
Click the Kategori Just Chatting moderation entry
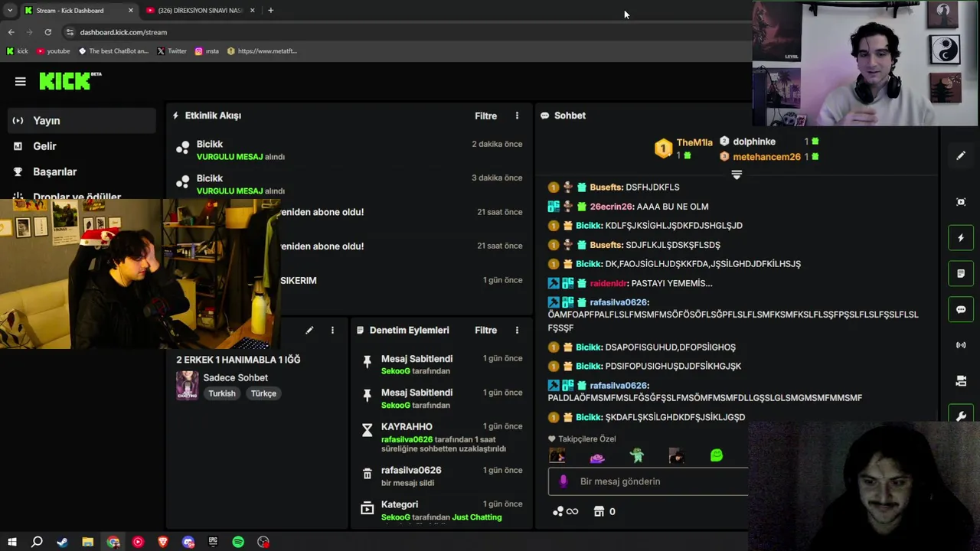pos(441,510)
